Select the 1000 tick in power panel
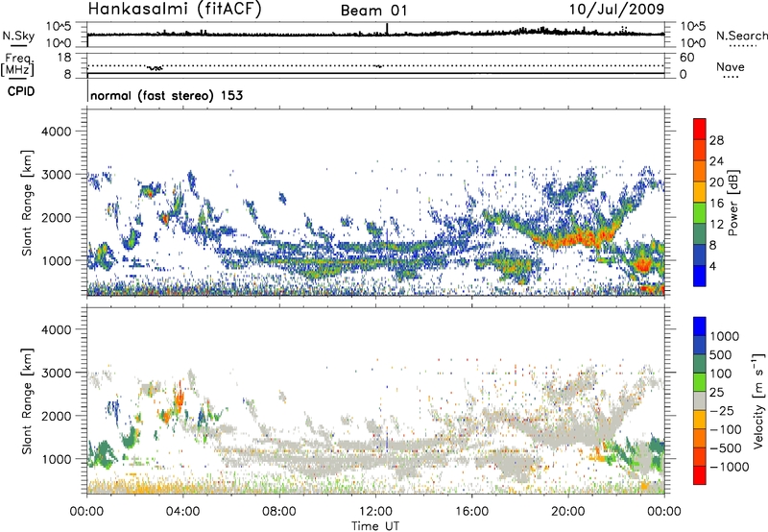 click(57, 260)
